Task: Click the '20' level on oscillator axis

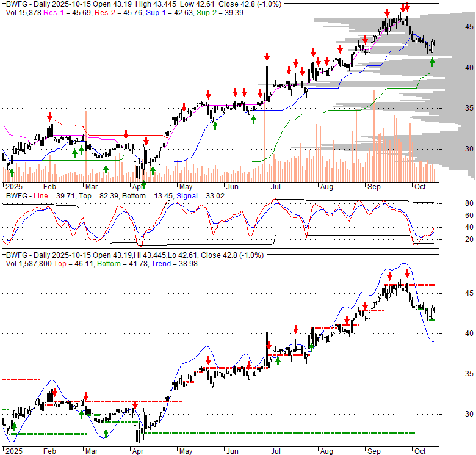Action: pyautogui.click(x=469, y=239)
